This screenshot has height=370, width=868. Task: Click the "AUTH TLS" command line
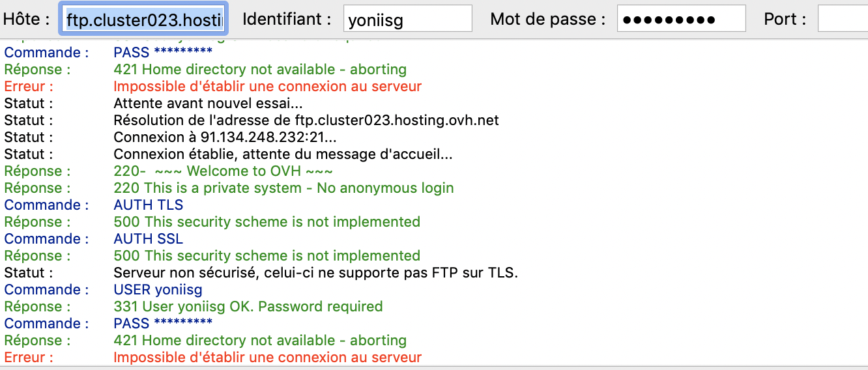[149, 205]
